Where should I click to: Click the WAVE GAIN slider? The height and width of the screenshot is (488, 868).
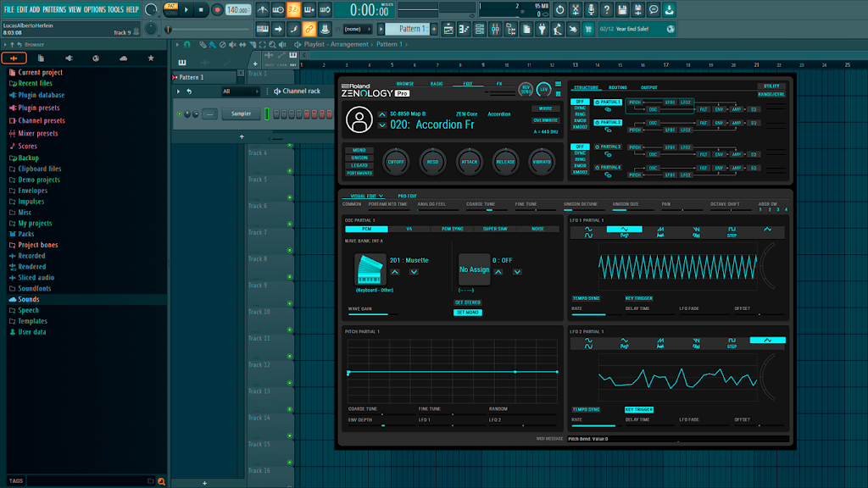(x=373, y=314)
